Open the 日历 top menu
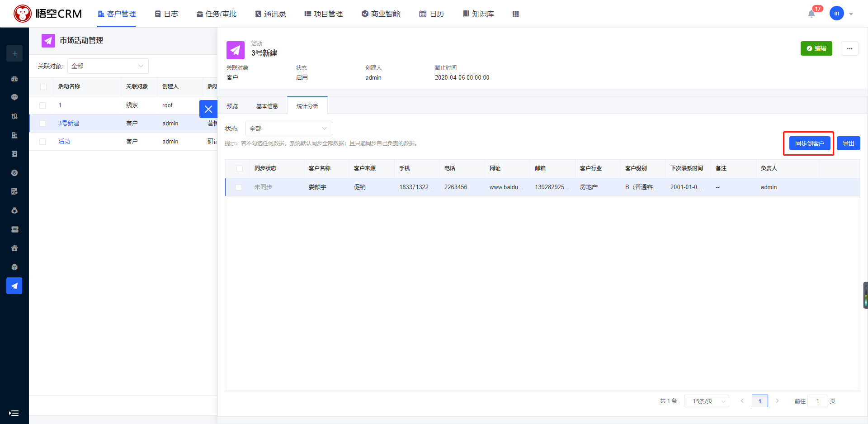 (x=431, y=14)
